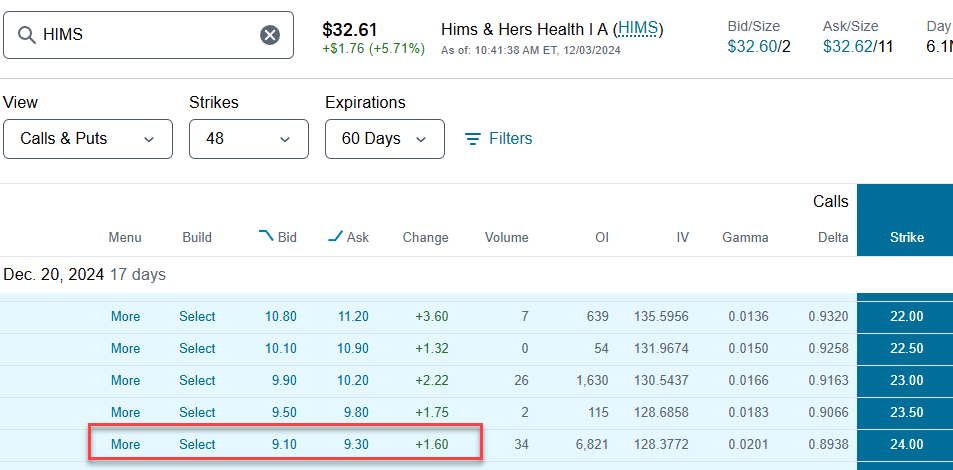
Task: Click More for the 24.00 strike
Action: [126, 444]
